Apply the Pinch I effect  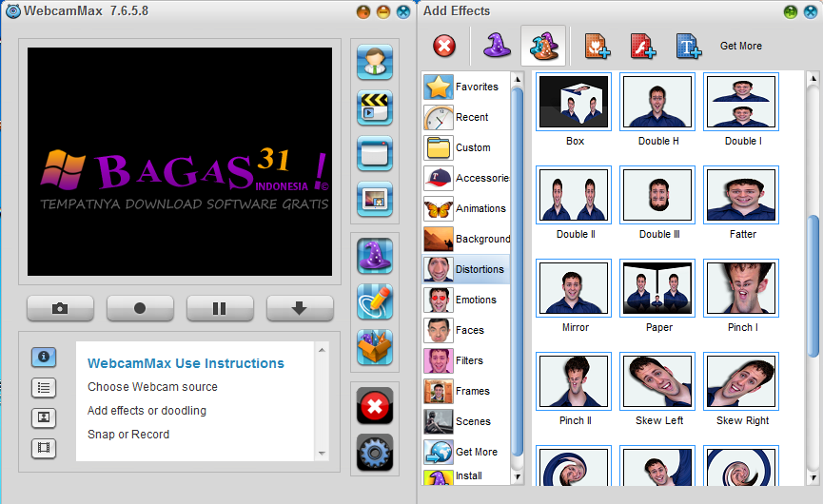[x=741, y=288]
